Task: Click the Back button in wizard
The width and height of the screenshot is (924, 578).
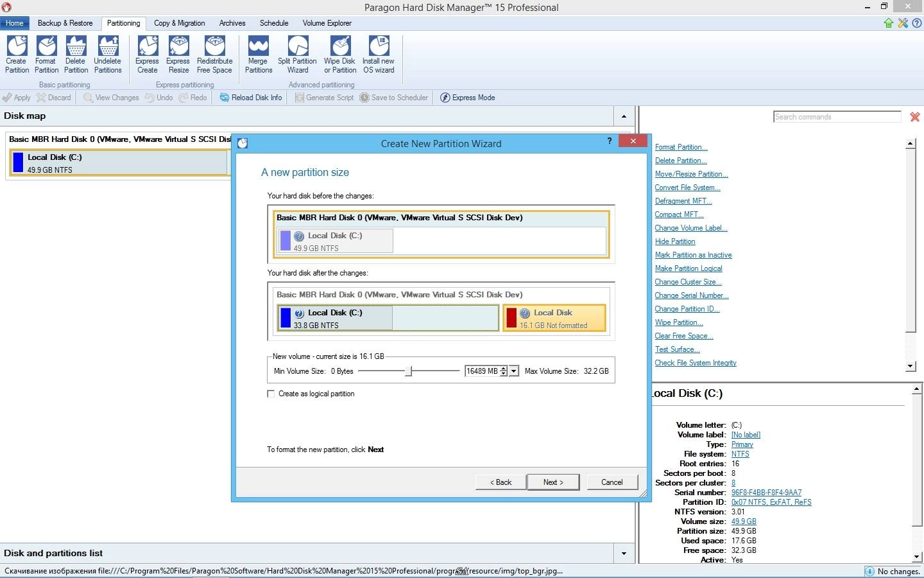Action: coord(501,482)
